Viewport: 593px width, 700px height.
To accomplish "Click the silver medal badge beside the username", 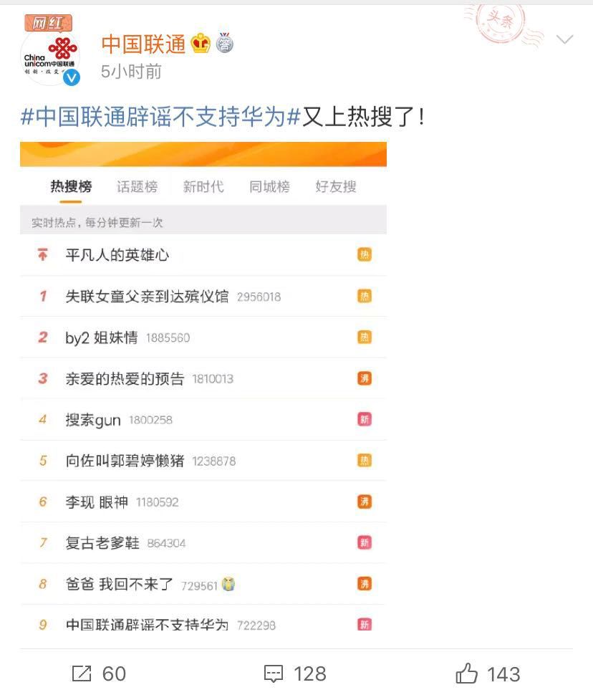I will click(x=224, y=43).
